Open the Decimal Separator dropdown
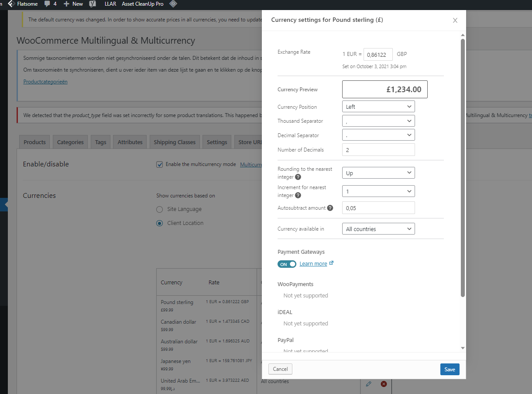 [x=378, y=135]
